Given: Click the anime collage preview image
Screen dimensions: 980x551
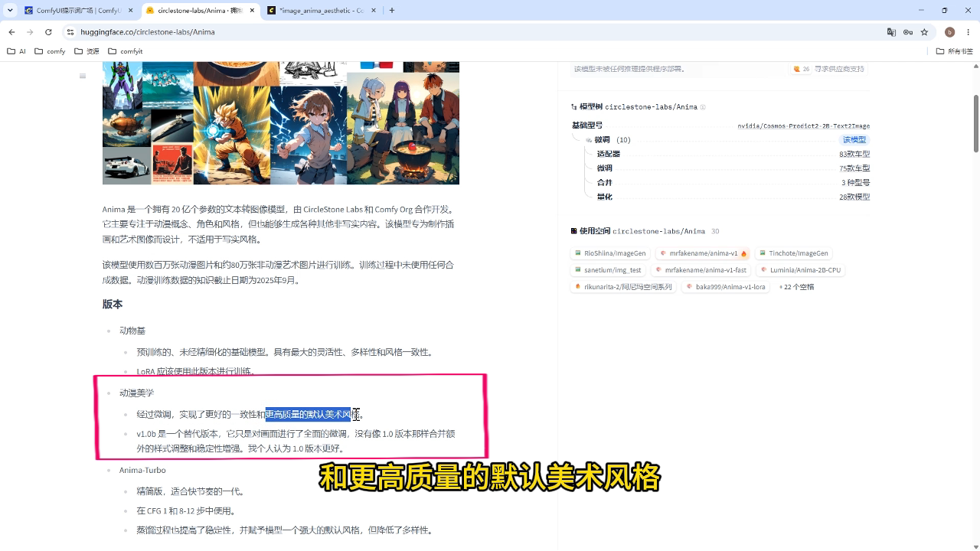Looking at the screenshot, I should click(x=281, y=123).
